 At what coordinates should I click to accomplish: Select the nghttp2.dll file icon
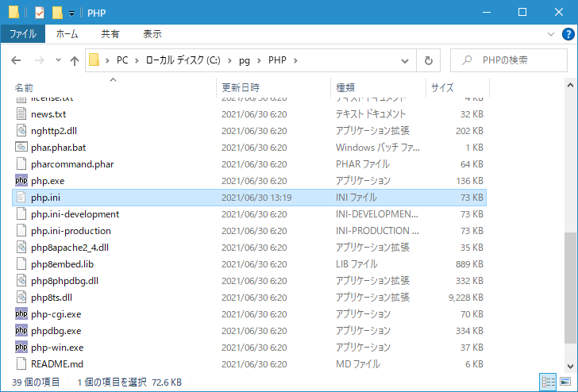pos(21,130)
